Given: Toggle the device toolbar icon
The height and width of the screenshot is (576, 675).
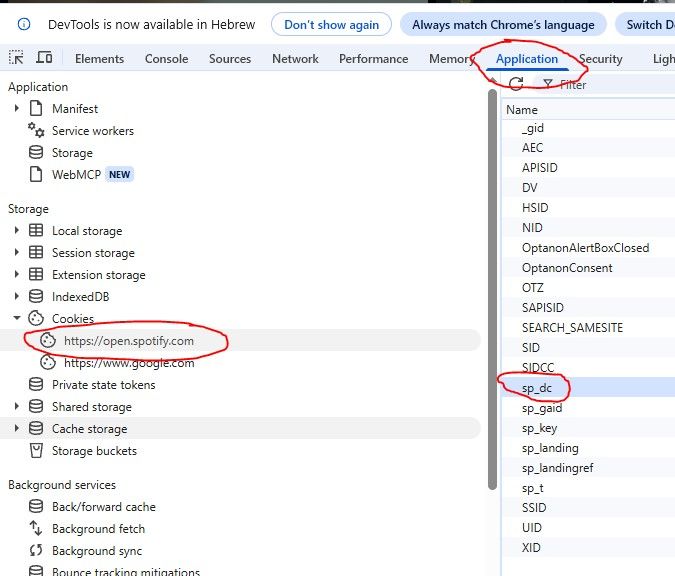Looking at the screenshot, I should pos(44,57).
